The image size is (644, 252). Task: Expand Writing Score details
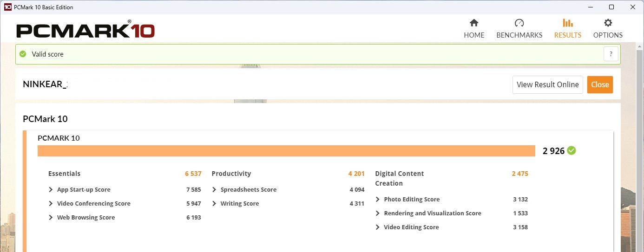(214, 204)
